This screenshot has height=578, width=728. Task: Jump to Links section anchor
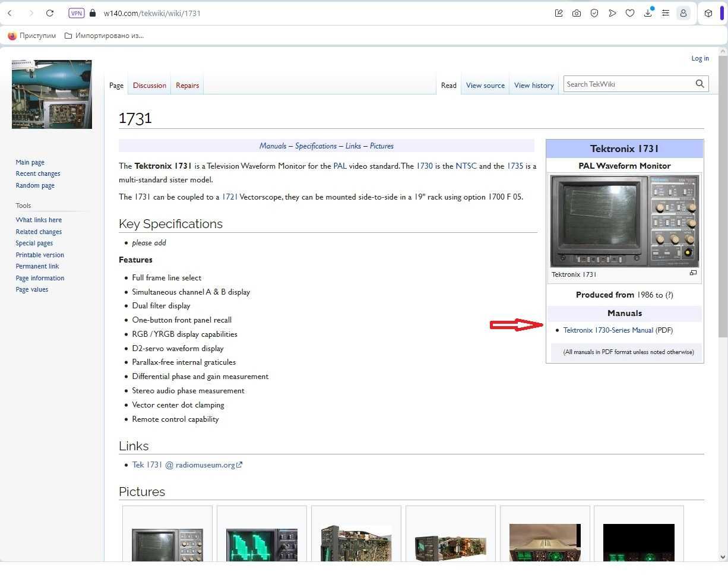pos(353,146)
